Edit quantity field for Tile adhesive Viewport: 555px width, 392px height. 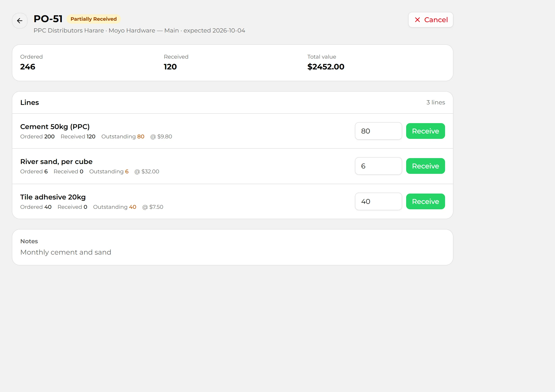pyautogui.click(x=378, y=201)
